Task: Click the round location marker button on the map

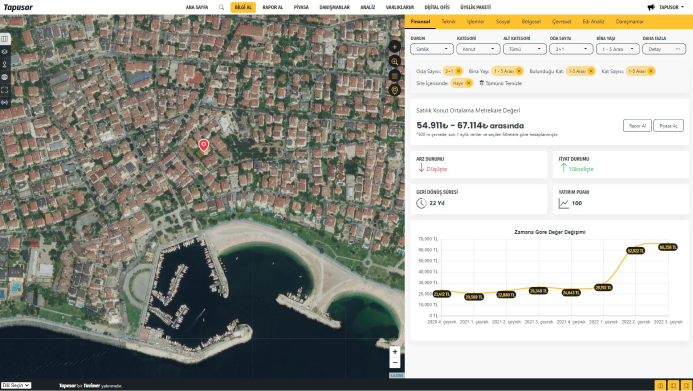Action: (395, 91)
